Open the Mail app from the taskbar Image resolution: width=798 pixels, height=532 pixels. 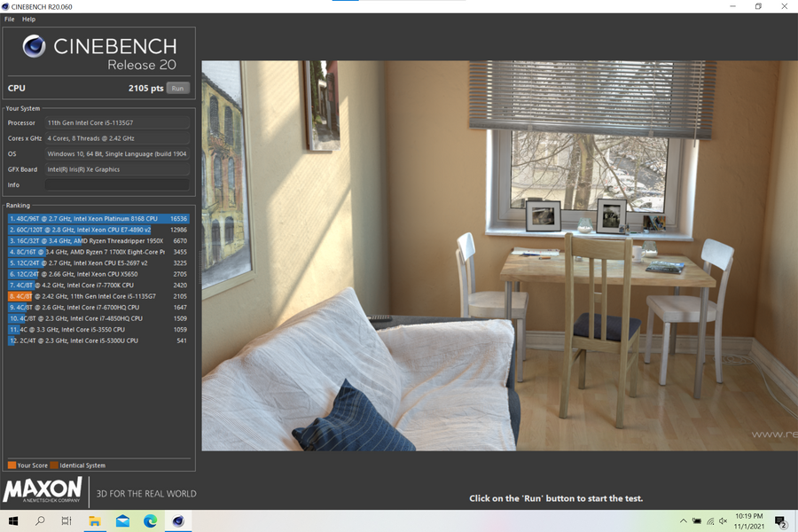tap(122, 521)
